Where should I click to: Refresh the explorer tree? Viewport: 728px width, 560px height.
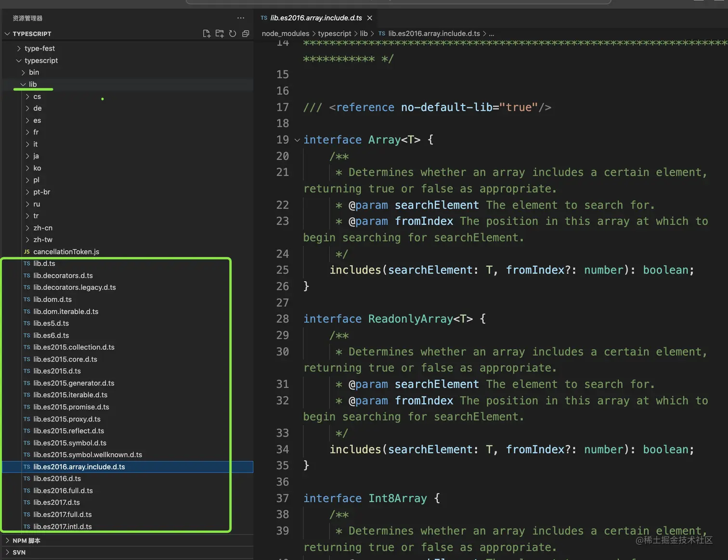pos(233,34)
